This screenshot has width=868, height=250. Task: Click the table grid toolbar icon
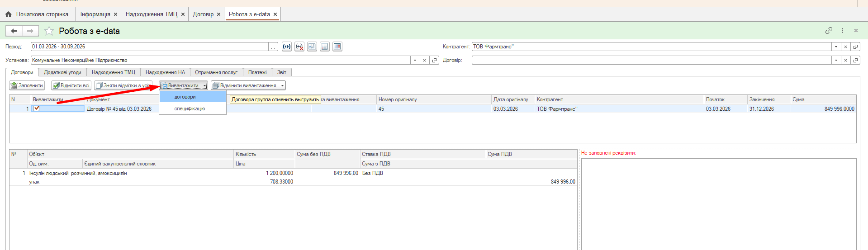pyautogui.click(x=337, y=47)
